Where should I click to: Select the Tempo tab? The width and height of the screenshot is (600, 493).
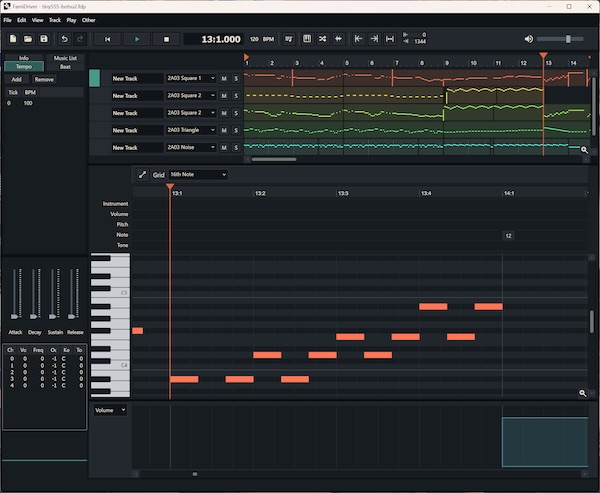[24, 67]
